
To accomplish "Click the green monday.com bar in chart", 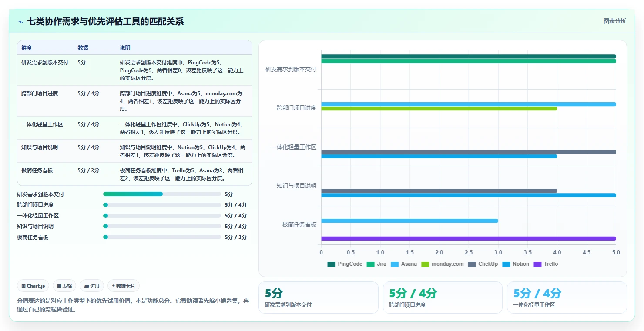I will tap(439, 109).
